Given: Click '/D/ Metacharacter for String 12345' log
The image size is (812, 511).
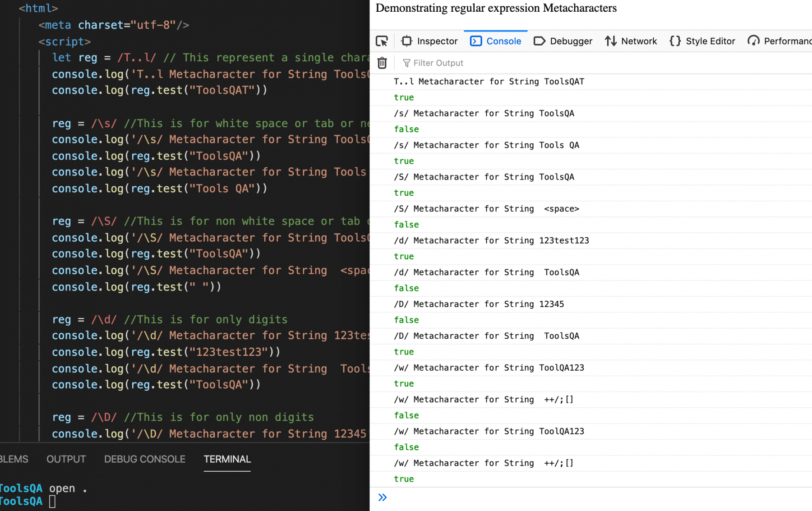Looking at the screenshot, I should coord(479,304).
